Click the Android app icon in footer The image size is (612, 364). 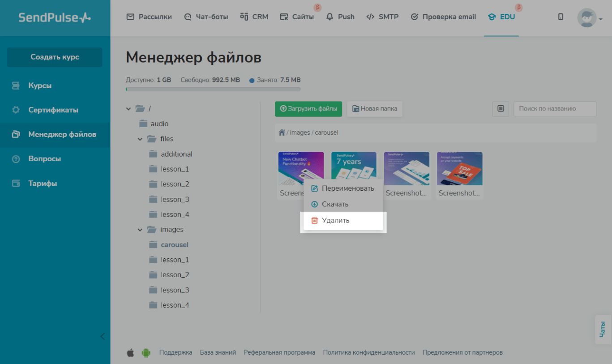pos(146,353)
